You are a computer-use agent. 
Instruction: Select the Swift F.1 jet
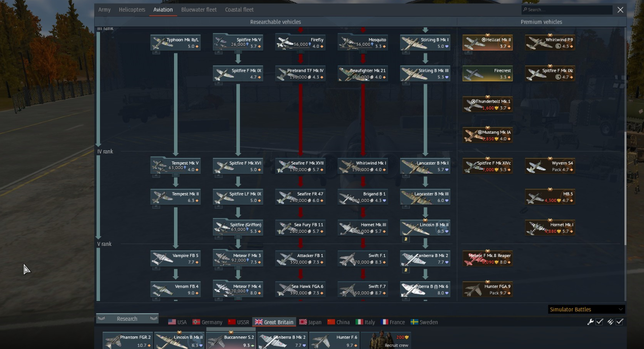tap(362, 259)
